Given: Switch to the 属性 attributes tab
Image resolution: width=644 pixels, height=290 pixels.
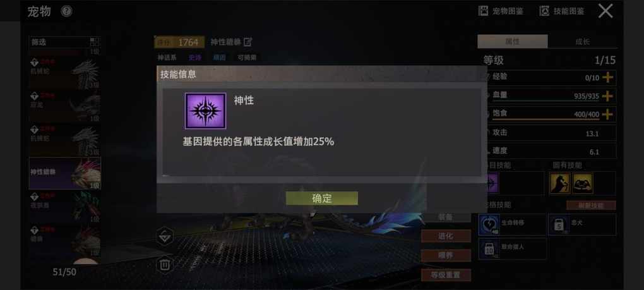Looking at the screenshot, I should point(513,42).
